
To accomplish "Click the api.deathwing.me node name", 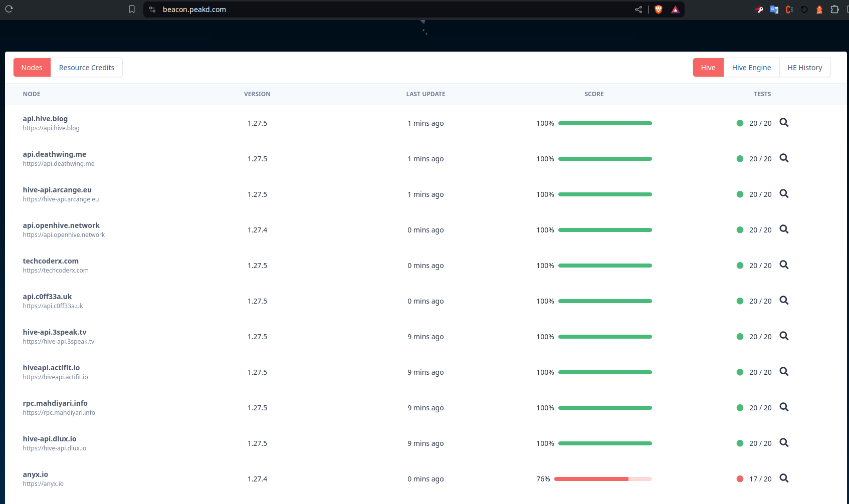I will (x=55, y=154).
